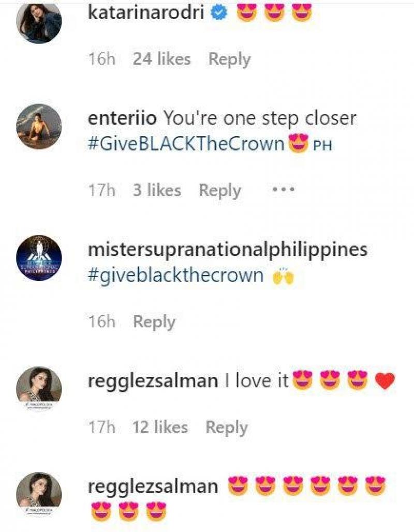The width and height of the screenshot is (414, 532).
Task: Open mistersupranationalphilippines profile avatar
Action: tap(39, 258)
